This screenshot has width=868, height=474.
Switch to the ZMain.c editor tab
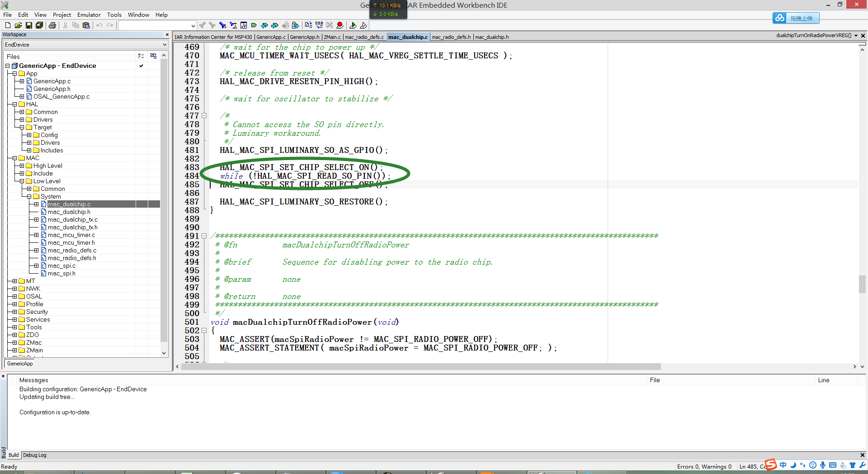[332, 37]
